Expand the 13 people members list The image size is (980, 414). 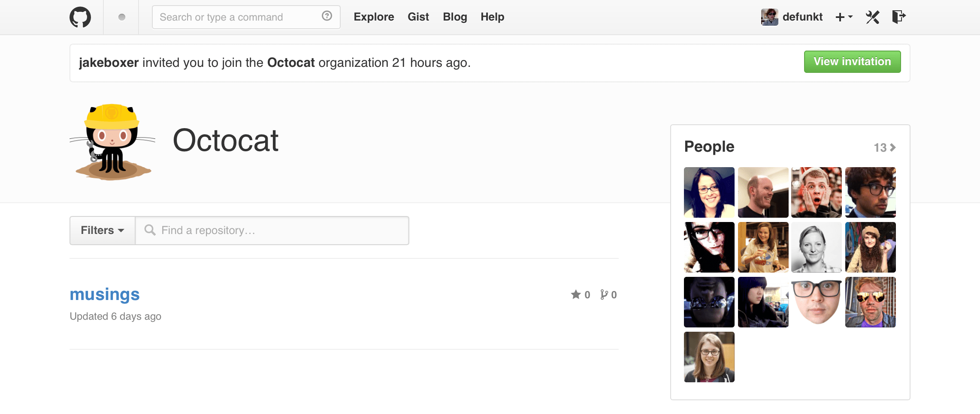884,148
